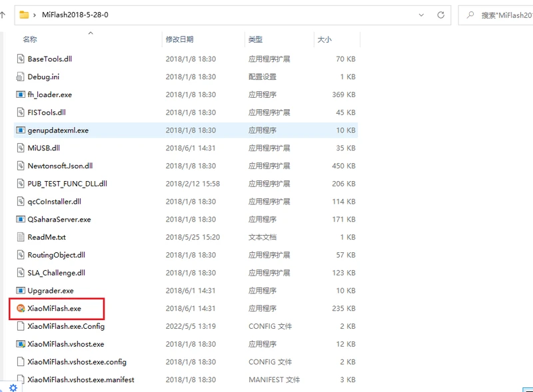Screen dimensions: 533x392
Task: Select the genupdatexml.exe file name
Action: click(x=58, y=130)
